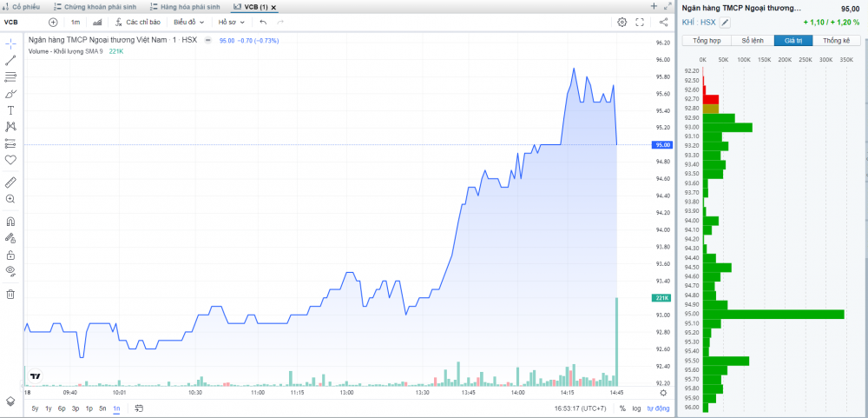Viewport: 868px width, 418px height.
Task: Open the Biểu đồ dropdown
Action: [x=188, y=23]
